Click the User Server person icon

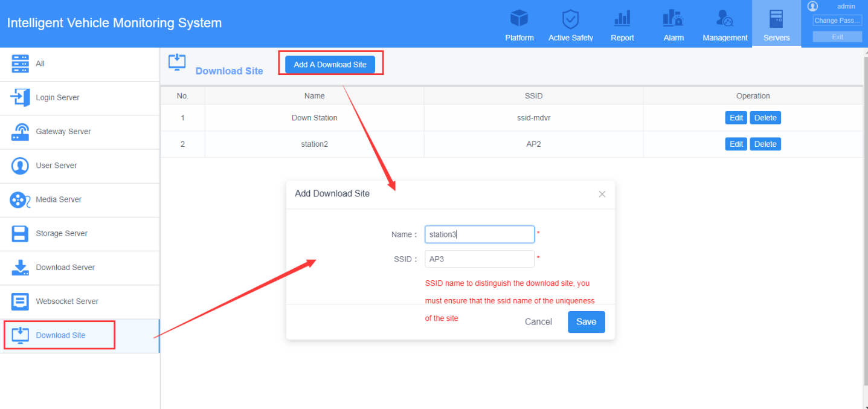pyautogui.click(x=21, y=166)
